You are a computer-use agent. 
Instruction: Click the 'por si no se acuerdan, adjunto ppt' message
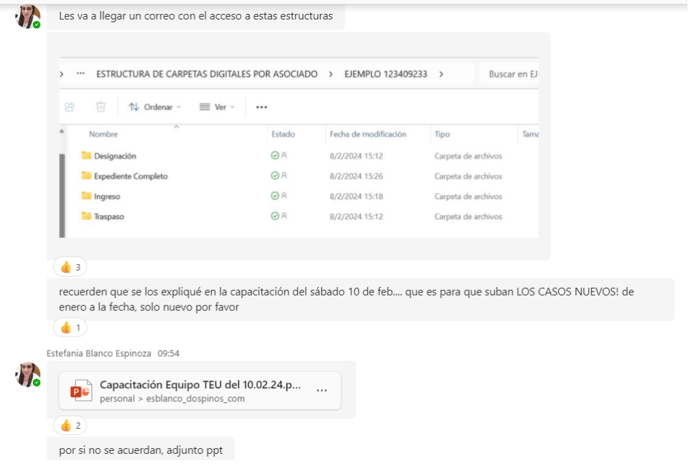(x=141, y=450)
